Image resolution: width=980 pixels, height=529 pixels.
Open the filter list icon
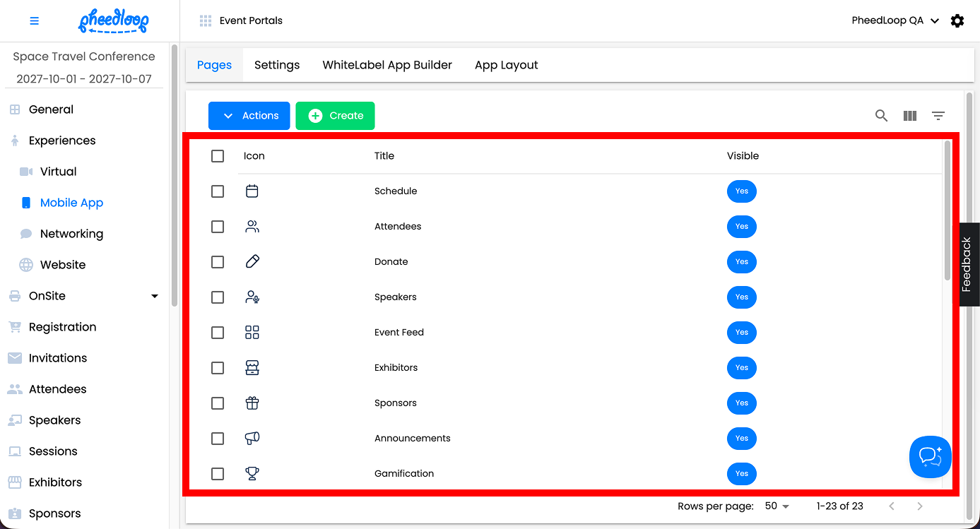pyautogui.click(x=938, y=116)
